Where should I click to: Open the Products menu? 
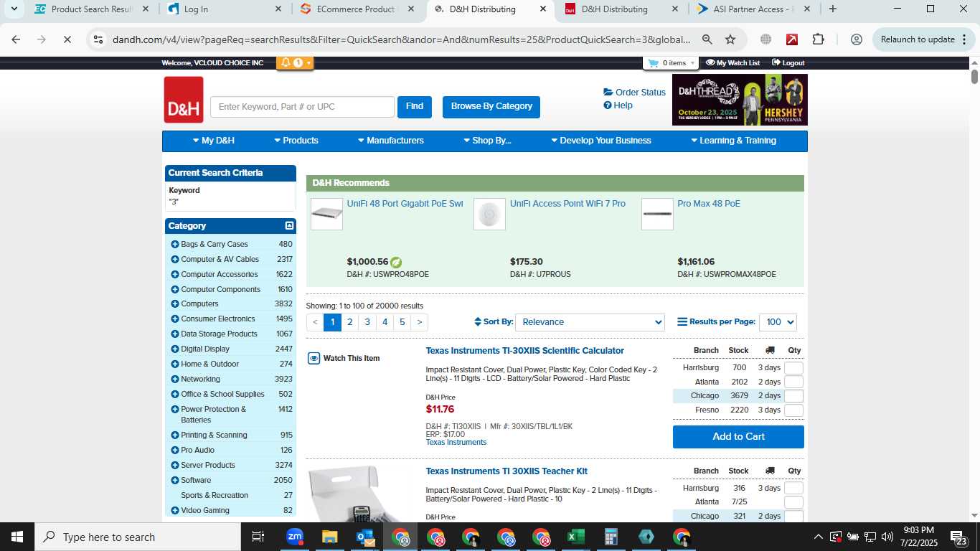pos(296,141)
